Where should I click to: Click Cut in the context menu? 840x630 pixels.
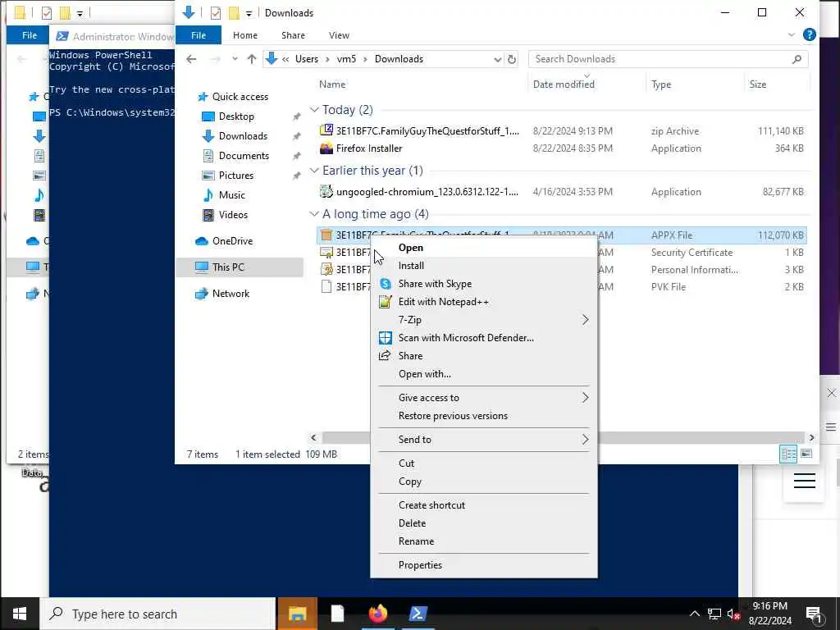tap(406, 463)
